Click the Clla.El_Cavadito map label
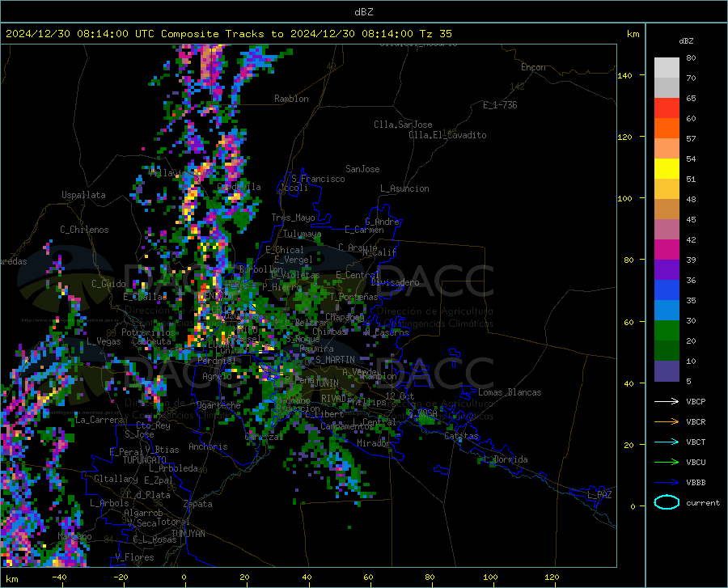Image resolution: width=728 pixels, height=588 pixels. pos(447,135)
